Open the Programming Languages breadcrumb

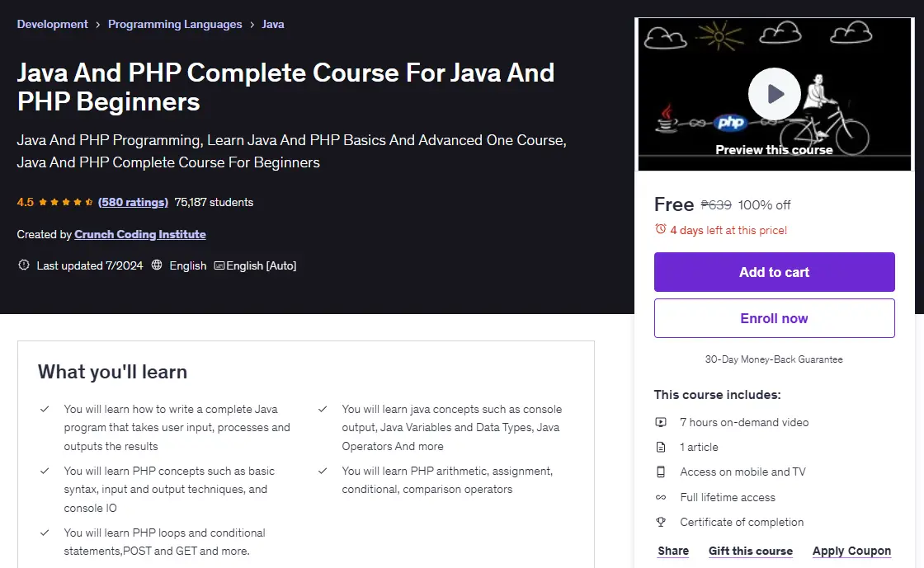pos(175,24)
